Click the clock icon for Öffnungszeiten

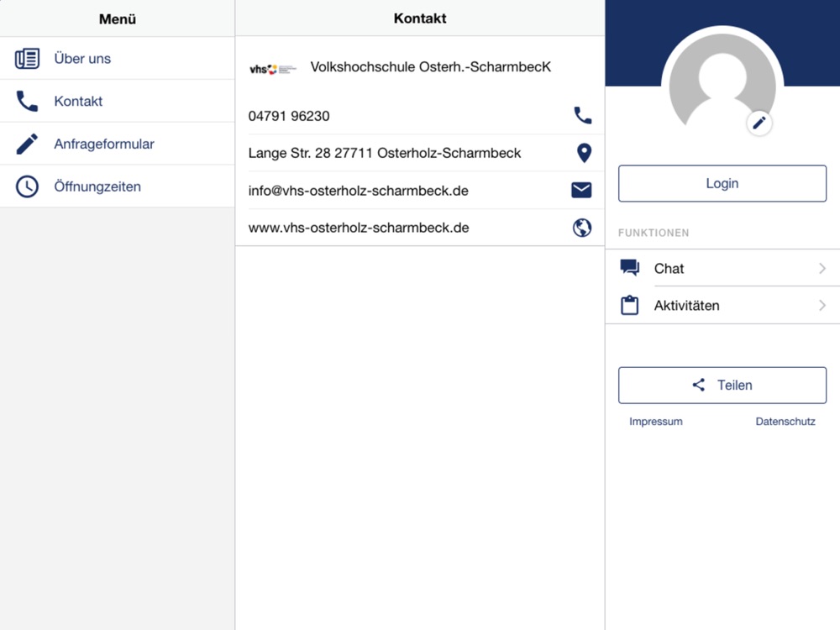click(27, 186)
